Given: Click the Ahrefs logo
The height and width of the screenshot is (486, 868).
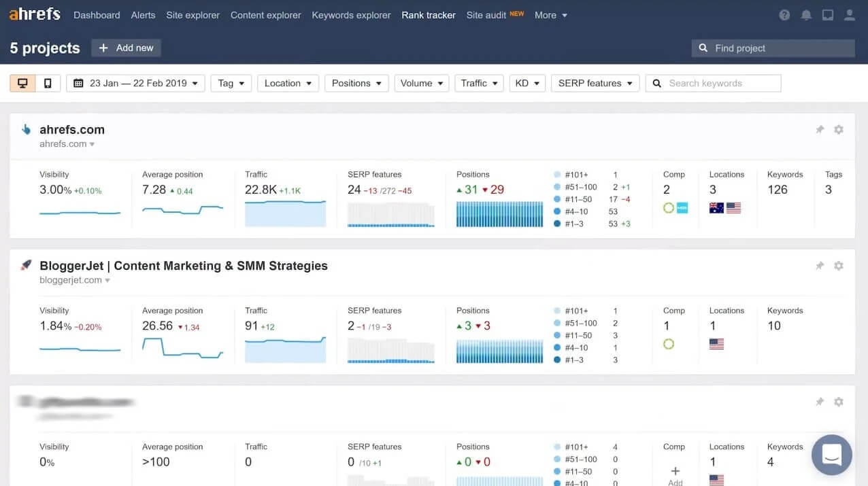Looking at the screenshot, I should click(x=35, y=14).
